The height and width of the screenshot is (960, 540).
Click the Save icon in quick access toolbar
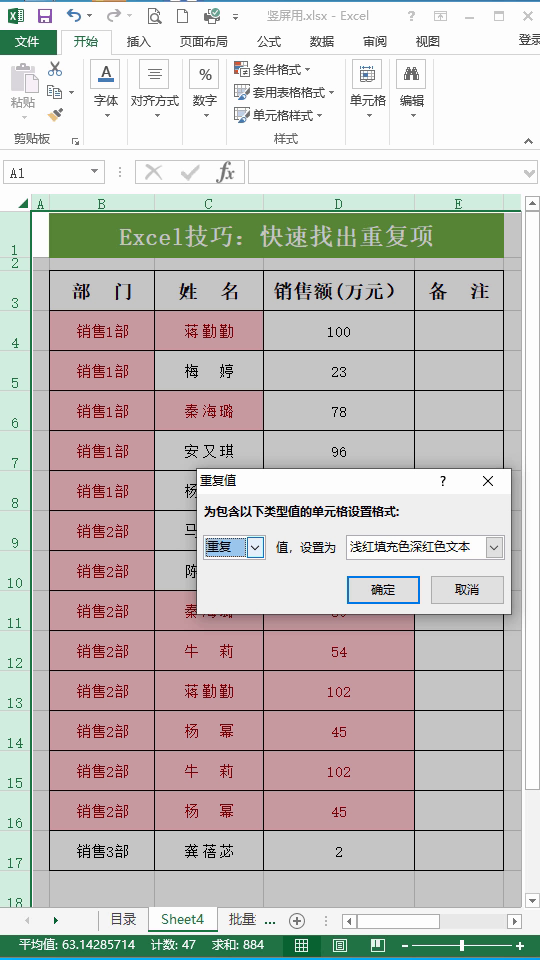45,16
